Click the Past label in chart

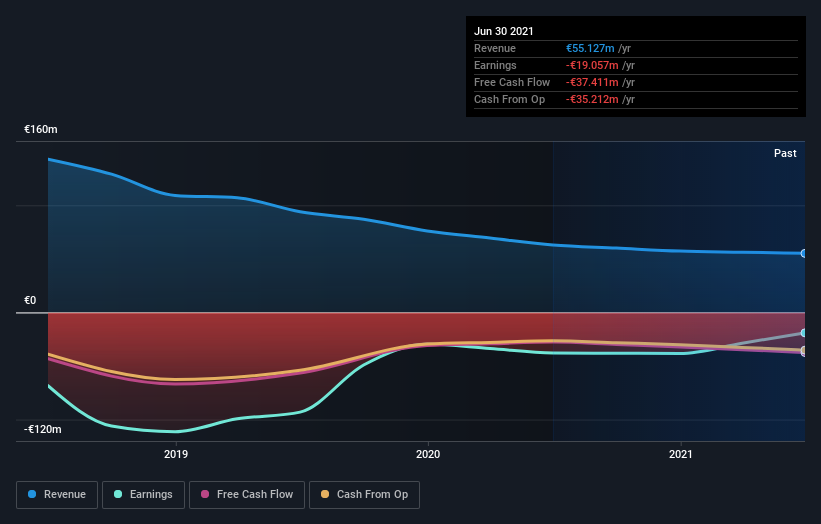pyautogui.click(x=785, y=153)
